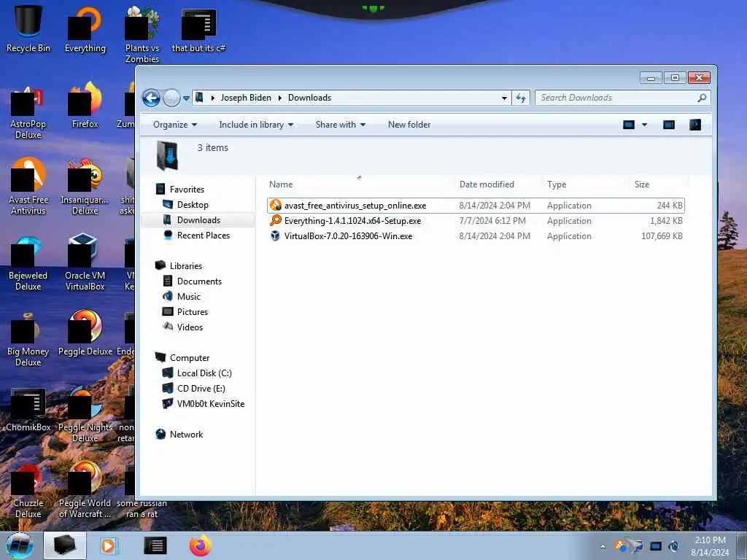
Task: Select Bejeweled Deluxe desktop shortcut
Action: coord(28,262)
